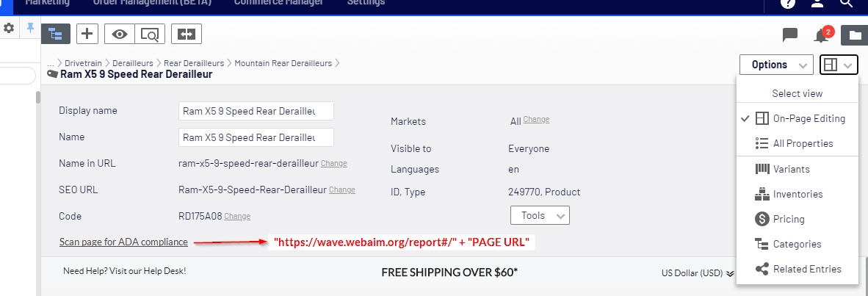Open notifications bell with badge
868x296 pixels.
pos(822,35)
